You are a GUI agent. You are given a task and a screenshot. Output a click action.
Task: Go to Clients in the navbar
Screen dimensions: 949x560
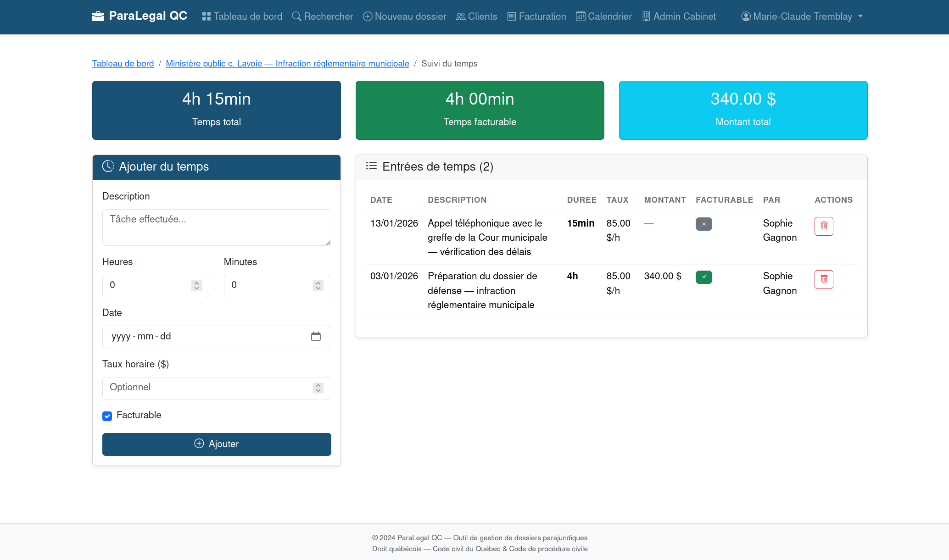click(476, 17)
